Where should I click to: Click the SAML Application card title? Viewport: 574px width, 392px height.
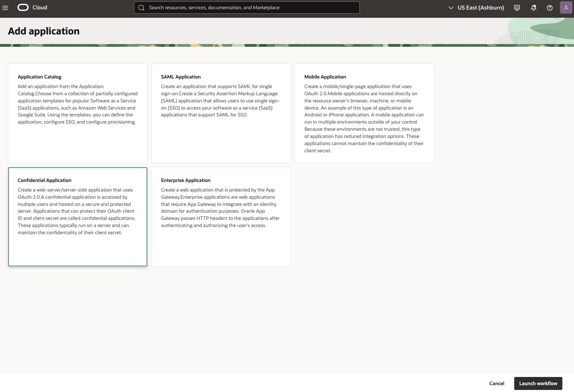point(180,77)
